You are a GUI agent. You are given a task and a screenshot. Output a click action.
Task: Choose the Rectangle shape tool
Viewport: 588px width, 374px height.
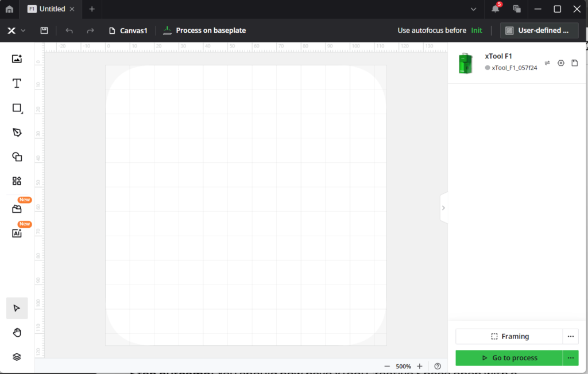[17, 108]
